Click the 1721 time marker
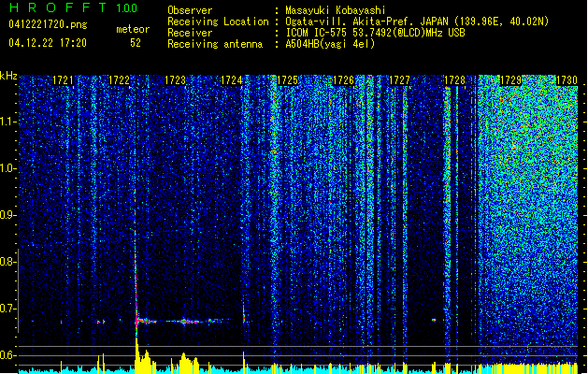 pyautogui.click(x=63, y=80)
